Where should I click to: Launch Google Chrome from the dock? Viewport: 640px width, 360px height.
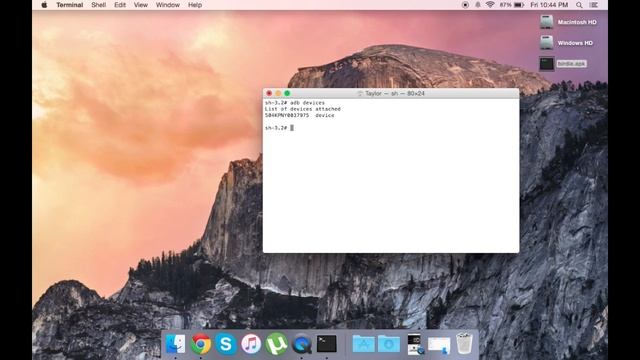coord(201,344)
